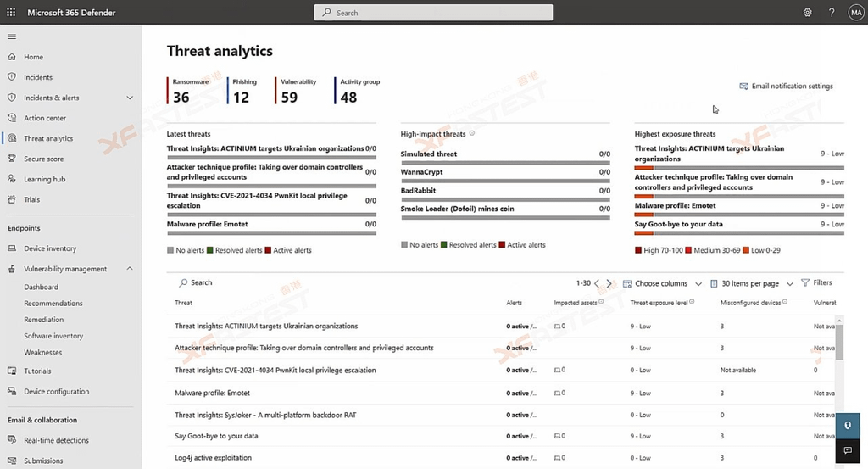Open the floating lightbulb help icon
The width and height of the screenshot is (868, 469).
tap(848, 425)
